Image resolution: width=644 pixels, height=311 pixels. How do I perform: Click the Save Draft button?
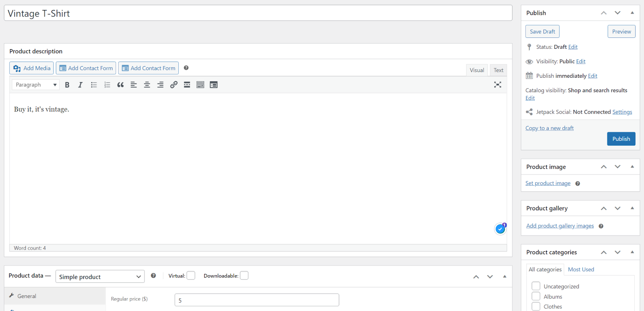point(542,31)
